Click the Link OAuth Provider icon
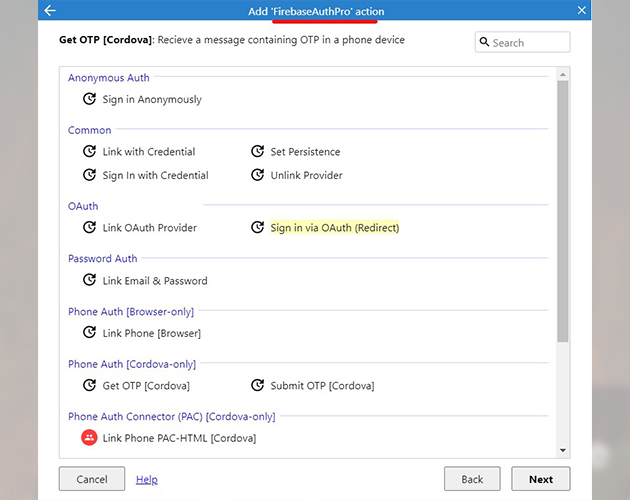This screenshot has width=630, height=500. tap(90, 228)
